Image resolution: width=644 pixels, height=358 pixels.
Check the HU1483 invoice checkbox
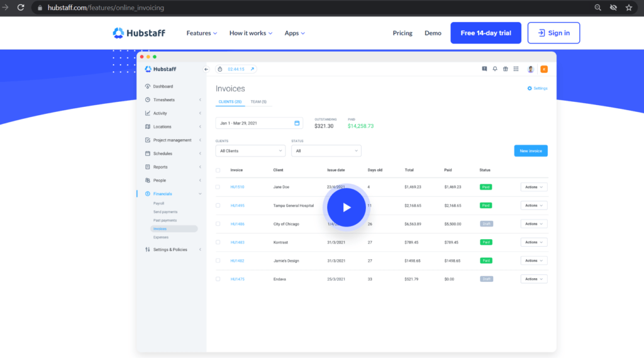click(x=218, y=242)
